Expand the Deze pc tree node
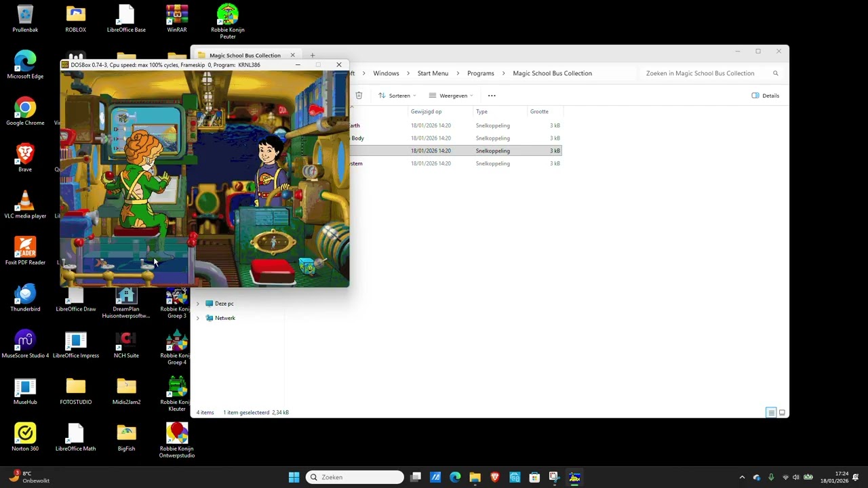This screenshot has width=868, height=488. click(x=198, y=304)
